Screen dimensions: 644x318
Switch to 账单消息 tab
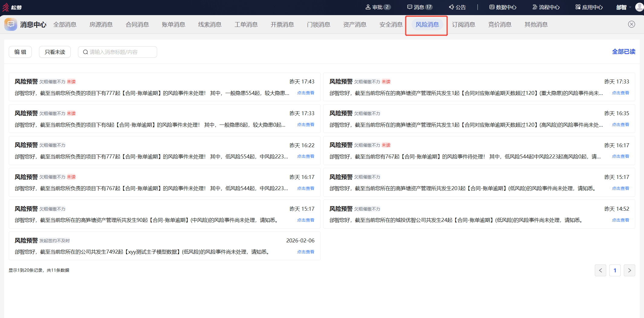pos(173,24)
